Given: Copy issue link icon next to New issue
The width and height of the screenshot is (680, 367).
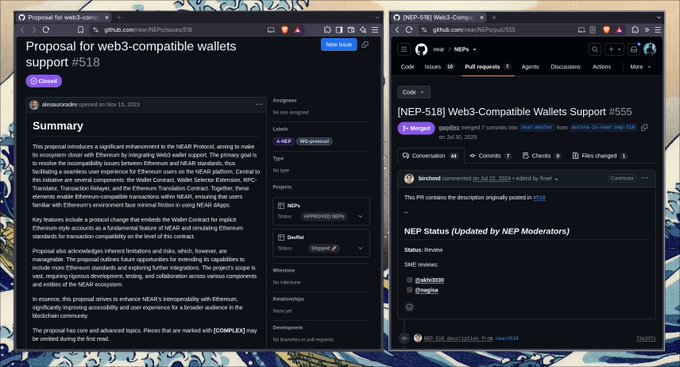Looking at the screenshot, I should 365,45.
